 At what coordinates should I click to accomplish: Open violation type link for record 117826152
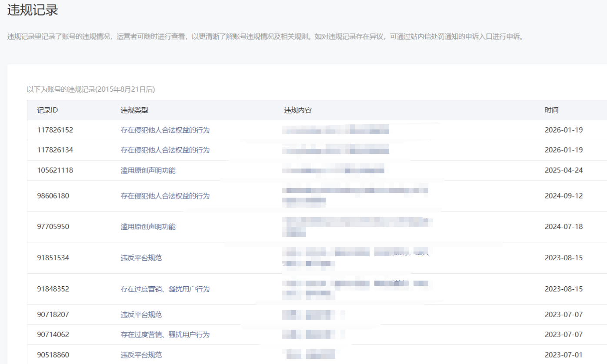[165, 130]
